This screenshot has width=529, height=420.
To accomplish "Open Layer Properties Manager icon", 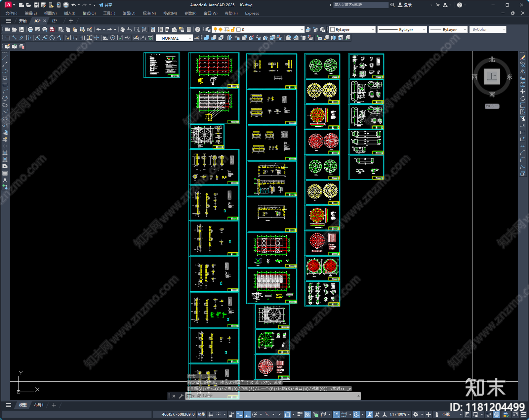I will (x=208, y=29).
